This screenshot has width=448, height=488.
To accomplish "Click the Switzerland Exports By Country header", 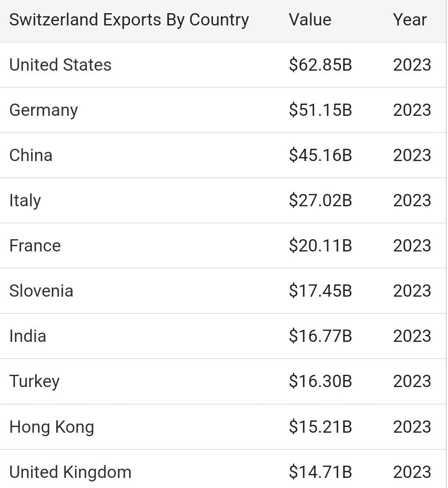I will 129,20.
